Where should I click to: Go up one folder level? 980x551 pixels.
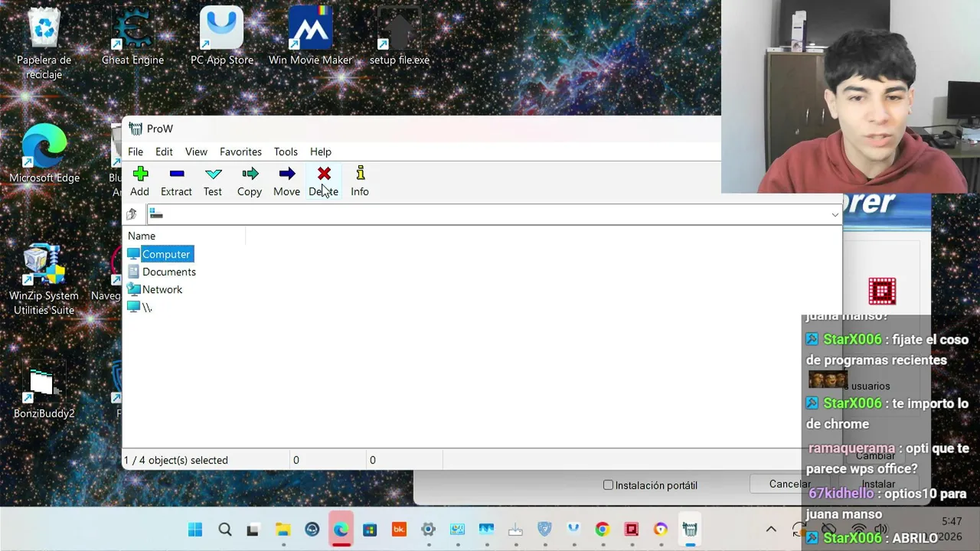pyautogui.click(x=132, y=214)
